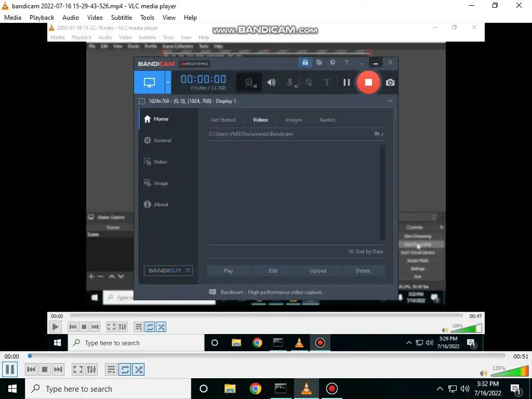This screenshot has width=532, height=399.
Task: Adjust the 125% volume slider
Action: click(x=509, y=372)
